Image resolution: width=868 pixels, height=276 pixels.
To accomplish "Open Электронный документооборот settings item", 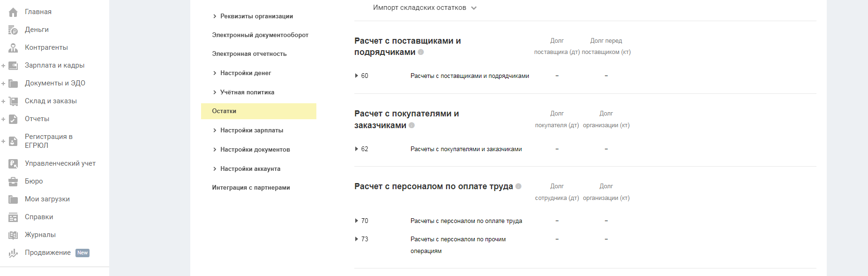I will click(260, 35).
